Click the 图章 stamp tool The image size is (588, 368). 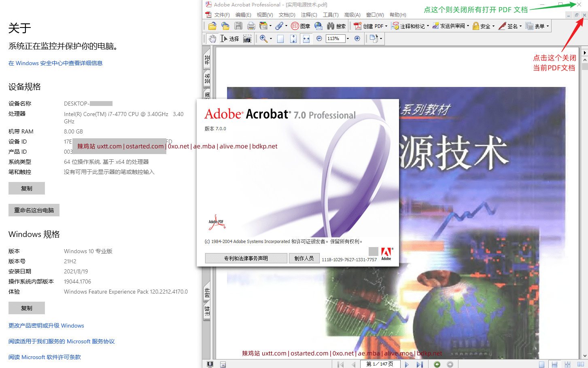(301, 26)
